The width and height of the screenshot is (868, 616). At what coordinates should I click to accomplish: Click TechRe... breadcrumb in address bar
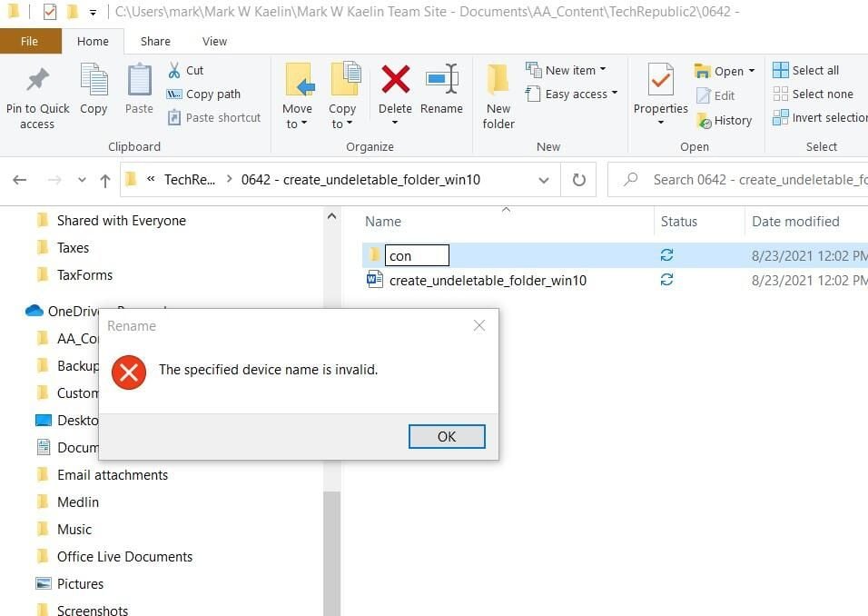(190, 180)
